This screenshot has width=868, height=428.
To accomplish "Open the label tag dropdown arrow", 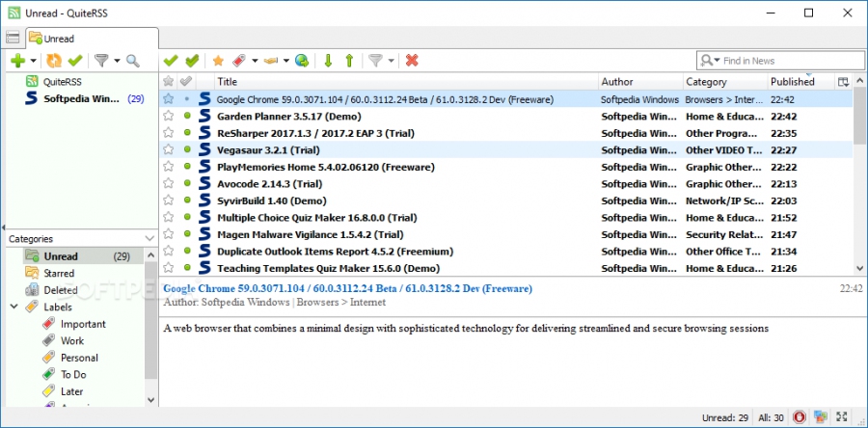I will click(x=255, y=61).
